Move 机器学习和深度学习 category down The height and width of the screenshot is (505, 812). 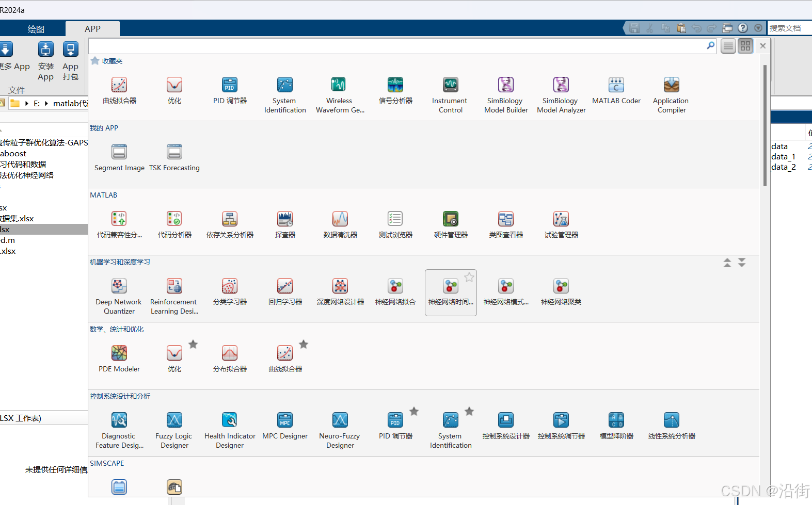pos(742,263)
